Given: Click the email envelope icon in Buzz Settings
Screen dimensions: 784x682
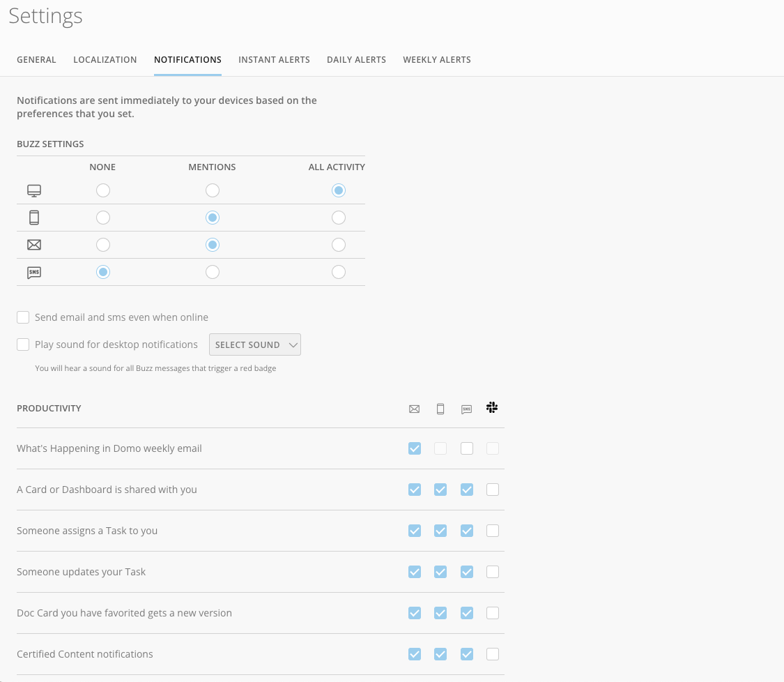Looking at the screenshot, I should click(x=33, y=244).
